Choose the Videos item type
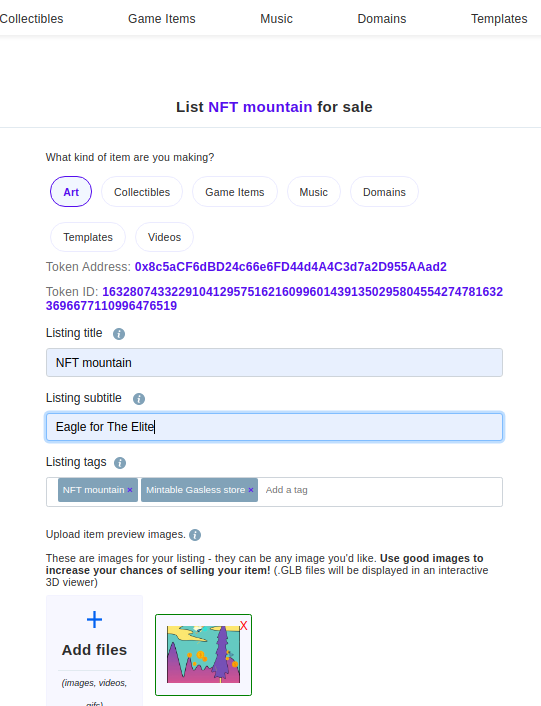This screenshot has width=541, height=706. click(x=164, y=237)
